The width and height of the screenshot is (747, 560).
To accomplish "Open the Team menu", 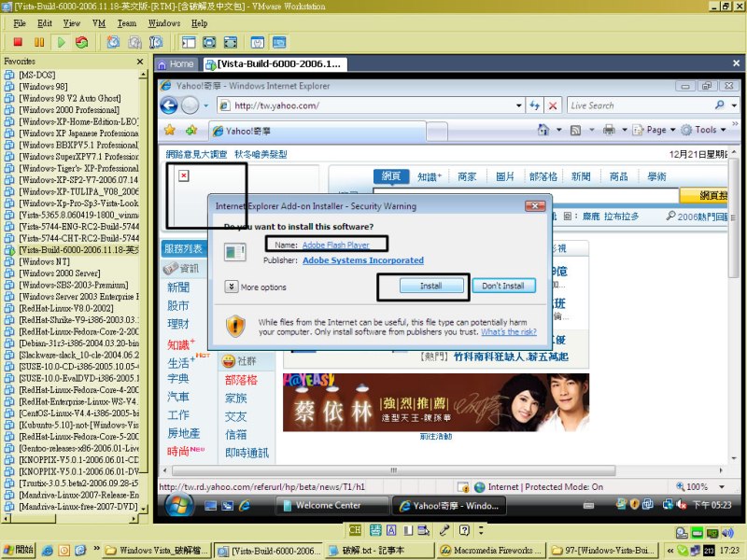I will coord(127,23).
